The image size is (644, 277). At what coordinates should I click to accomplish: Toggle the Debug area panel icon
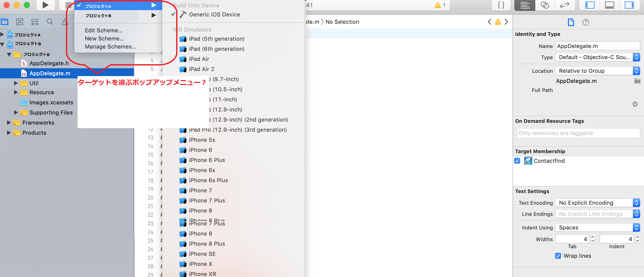609,5
